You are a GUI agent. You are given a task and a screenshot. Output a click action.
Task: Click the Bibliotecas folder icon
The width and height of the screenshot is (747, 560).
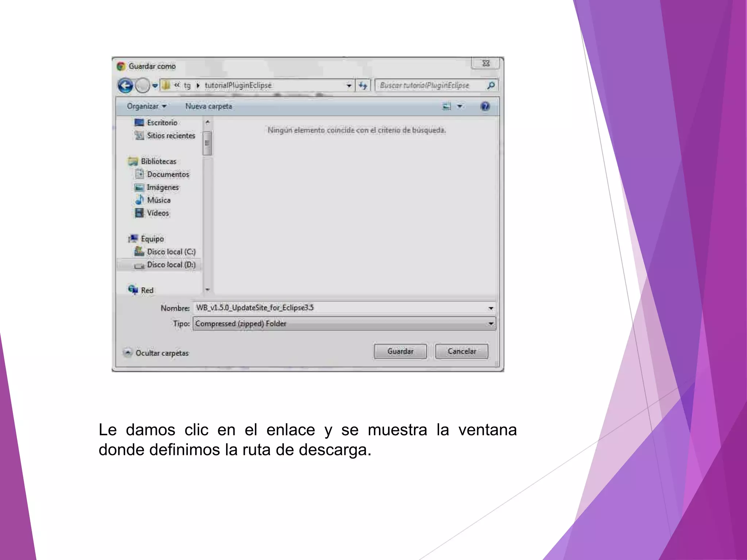pos(133,161)
